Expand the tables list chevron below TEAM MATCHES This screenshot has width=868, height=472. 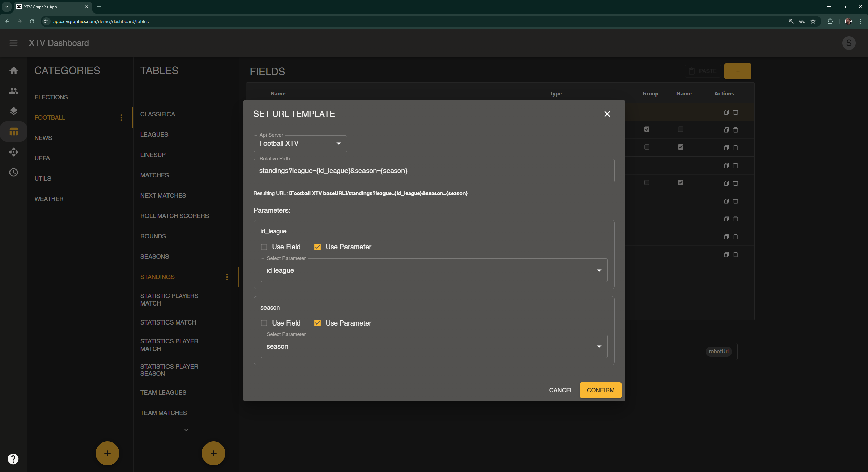pyautogui.click(x=186, y=429)
